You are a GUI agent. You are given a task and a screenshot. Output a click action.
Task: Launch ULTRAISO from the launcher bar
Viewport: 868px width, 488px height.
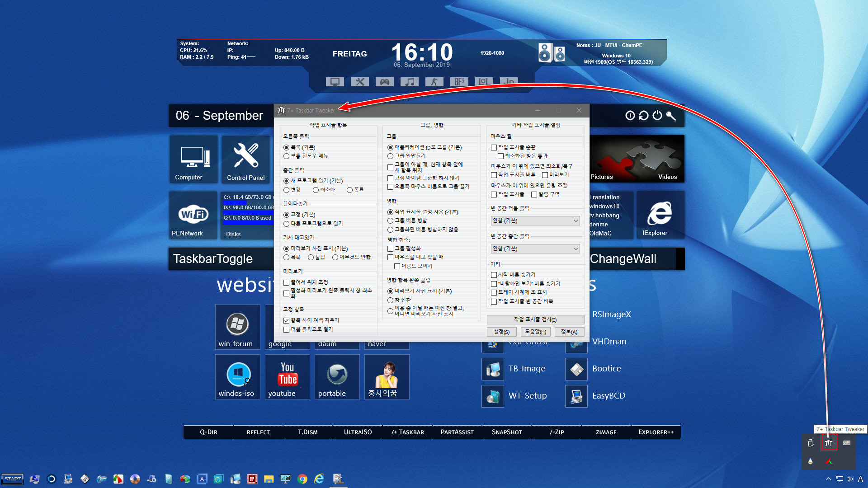tap(358, 432)
